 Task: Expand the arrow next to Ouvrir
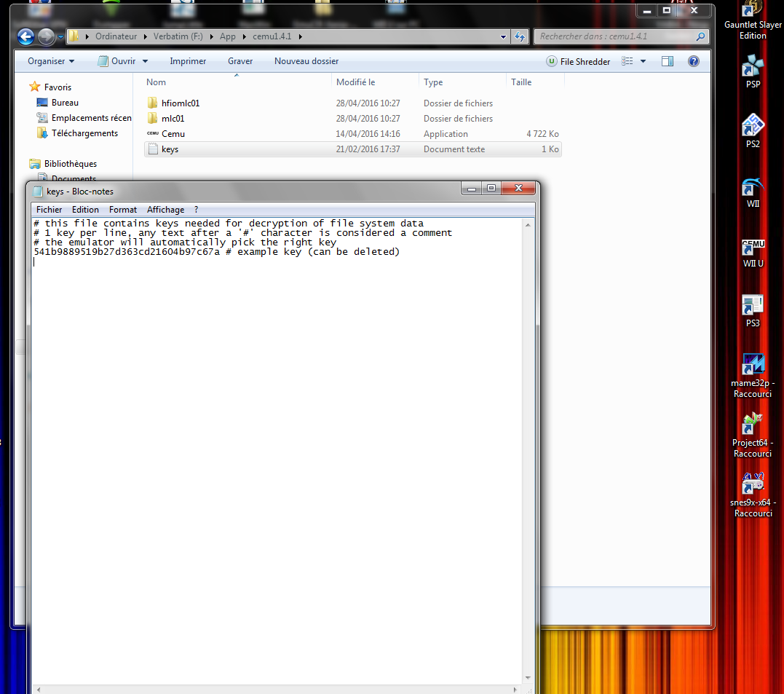pyautogui.click(x=145, y=61)
